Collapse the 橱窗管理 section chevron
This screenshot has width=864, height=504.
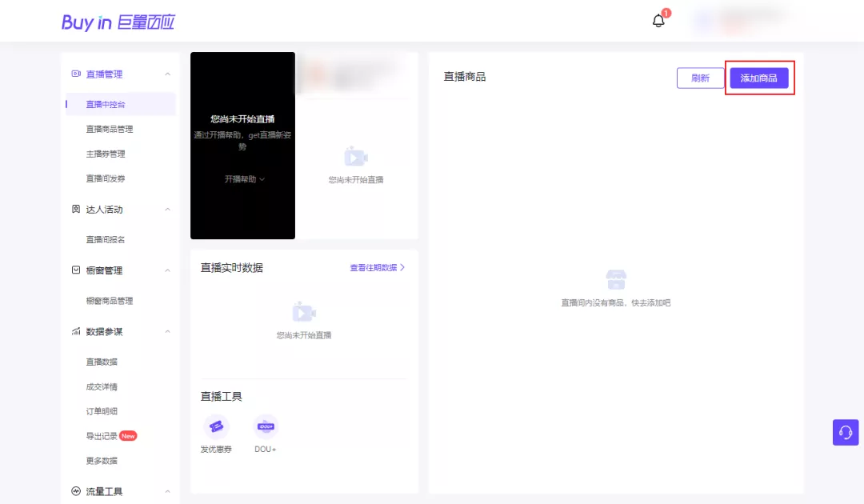(167, 270)
